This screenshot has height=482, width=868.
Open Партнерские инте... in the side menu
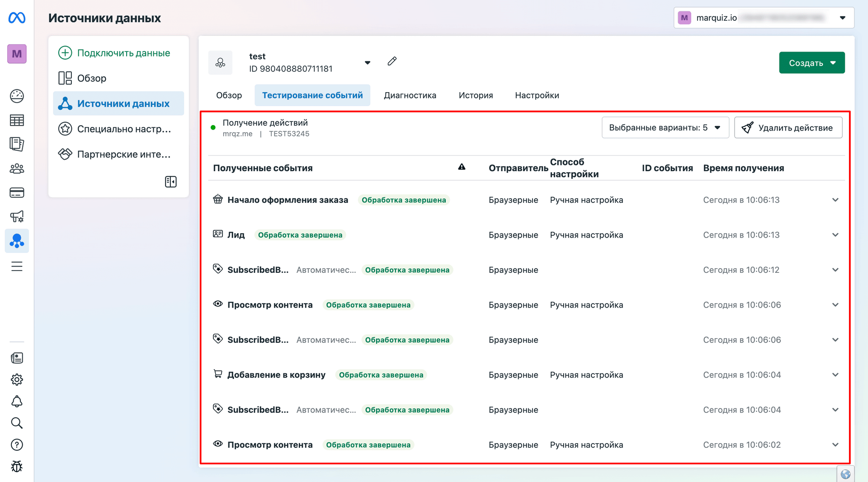click(x=118, y=154)
